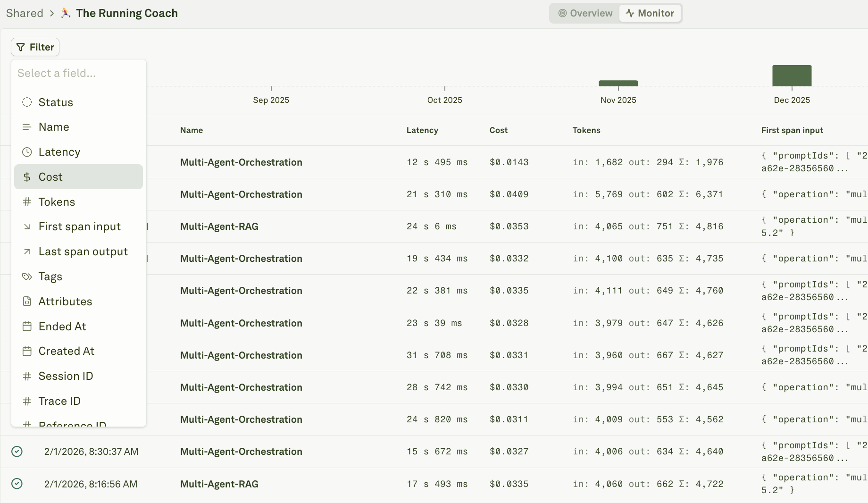Click the Dec 2025 histogram bar
This screenshot has width=868, height=503.
[792, 75]
